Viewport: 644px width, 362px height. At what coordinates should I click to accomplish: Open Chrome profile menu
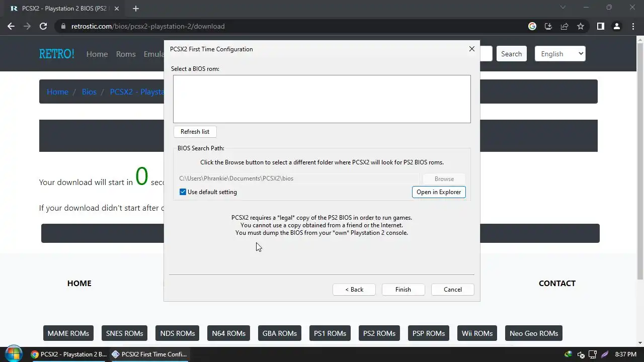616,26
